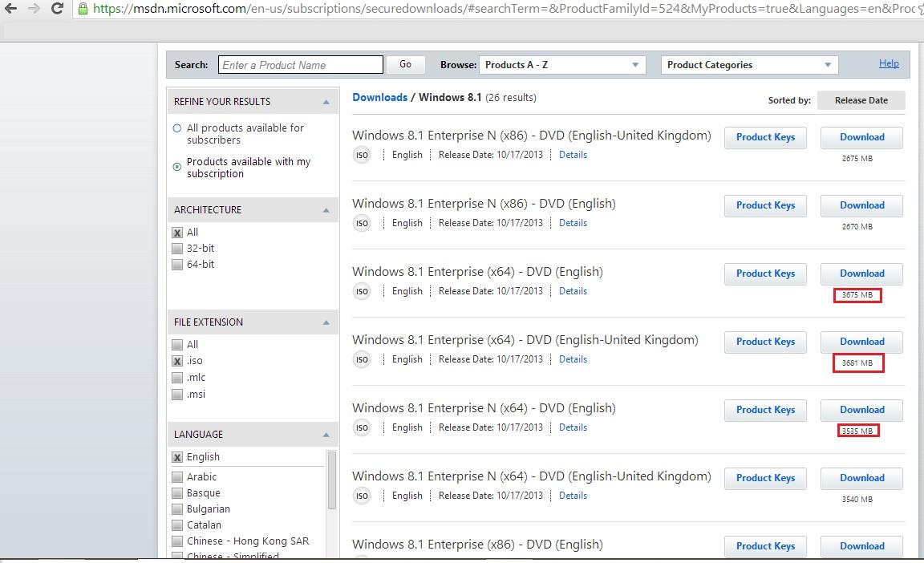The width and height of the screenshot is (924, 563).
Task: Download Enterprise (x64) DVD (English) 3675 MB
Action: [861, 273]
